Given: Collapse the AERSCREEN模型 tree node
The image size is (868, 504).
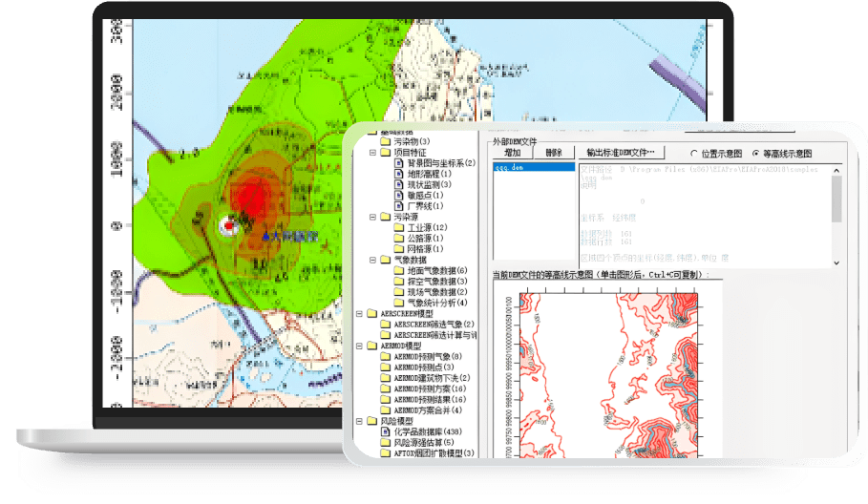Looking at the screenshot, I should pos(359,313).
